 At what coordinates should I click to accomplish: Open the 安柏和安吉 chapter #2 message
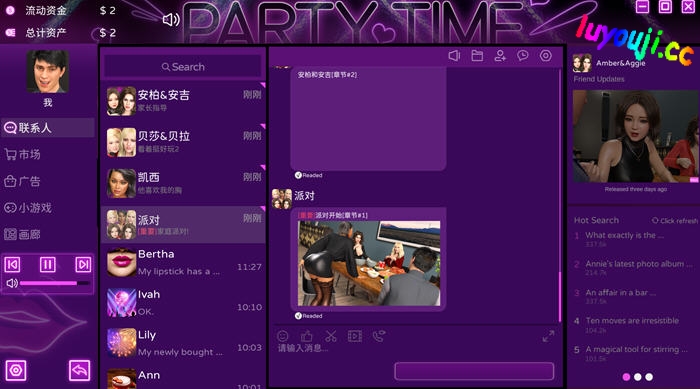(368, 118)
